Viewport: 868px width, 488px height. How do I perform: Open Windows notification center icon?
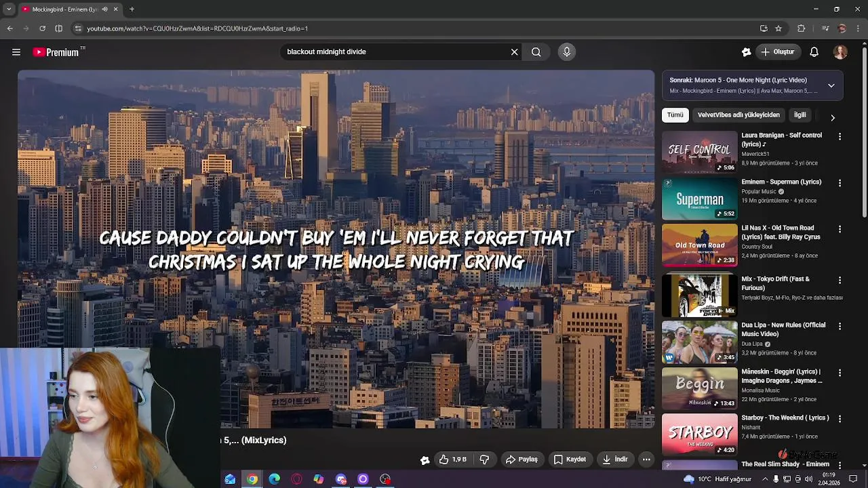tap(853, 479)
